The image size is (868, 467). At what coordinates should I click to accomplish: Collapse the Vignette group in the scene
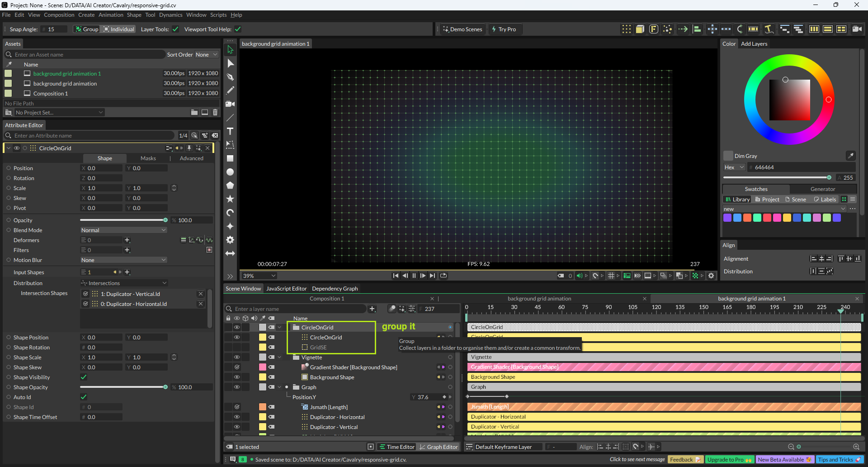click(280, 357)
